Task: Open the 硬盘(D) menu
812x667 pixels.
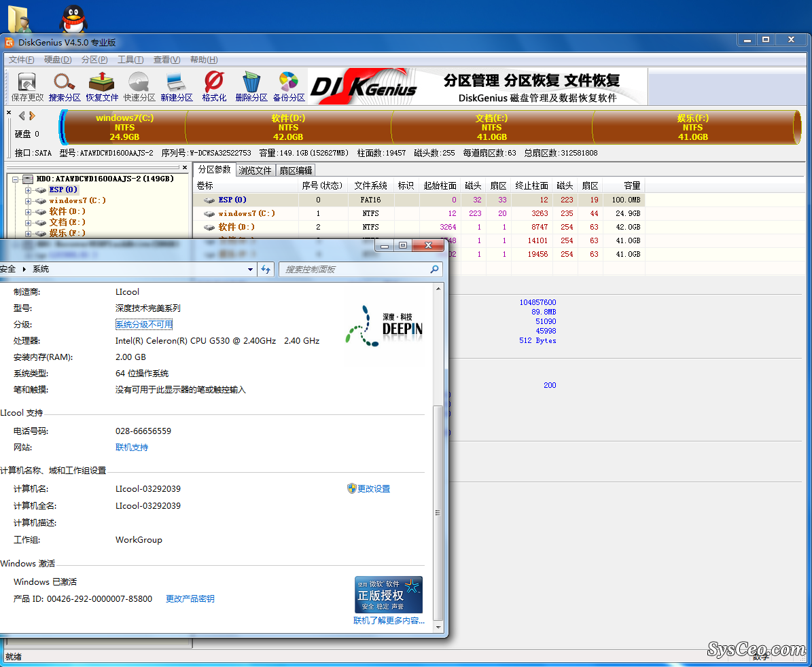Action: pos(58,60)
